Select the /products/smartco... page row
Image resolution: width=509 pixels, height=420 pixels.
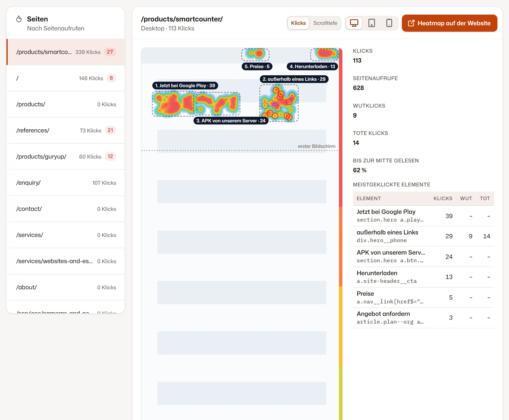(66, 52)
